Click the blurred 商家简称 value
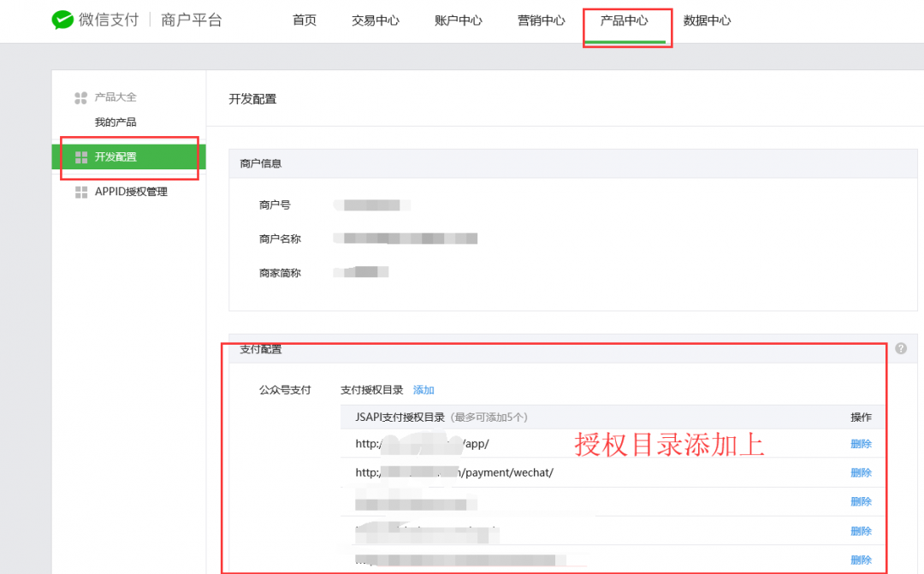This screenshot has width=924, height=574. pyautogui.click(x=361, y=272)
